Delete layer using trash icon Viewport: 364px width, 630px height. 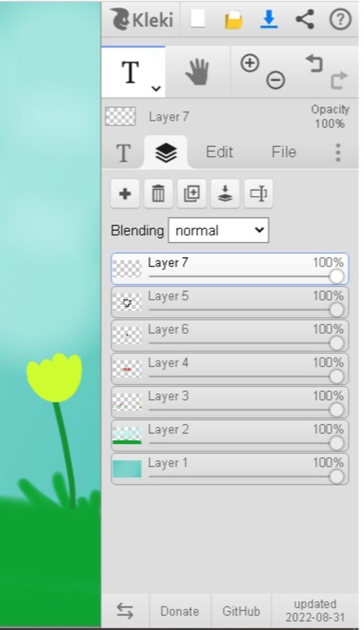pyautogui.click(x=158, y=194)
